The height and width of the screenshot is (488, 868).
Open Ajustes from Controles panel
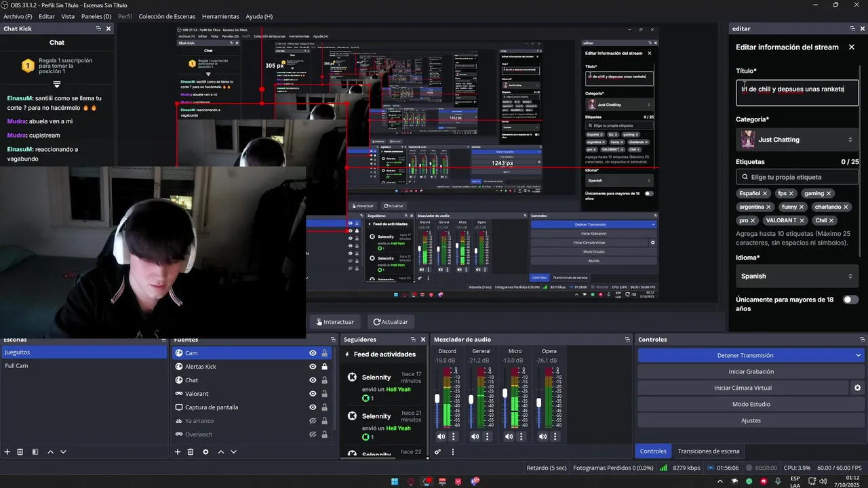(x=751, y=420)
